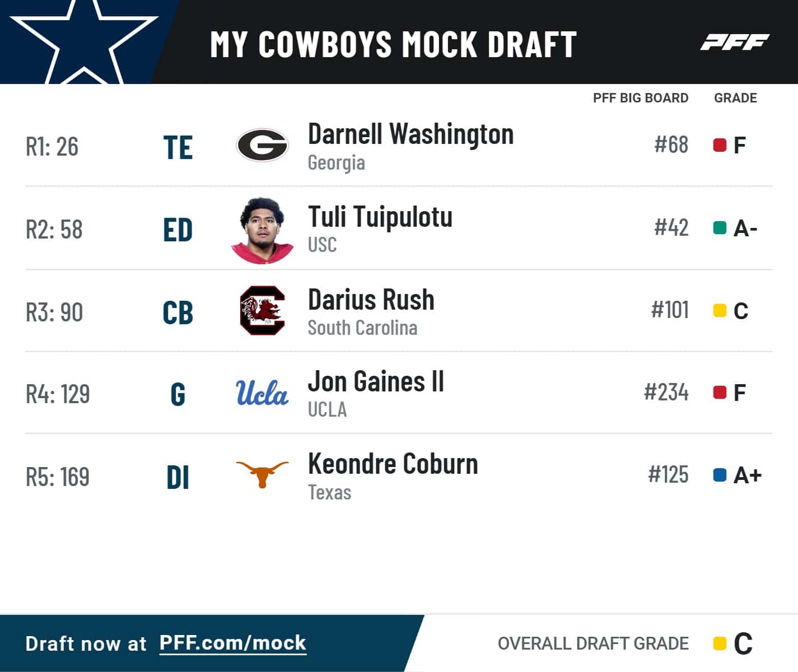Select the Darnell Washington player name

410,134
